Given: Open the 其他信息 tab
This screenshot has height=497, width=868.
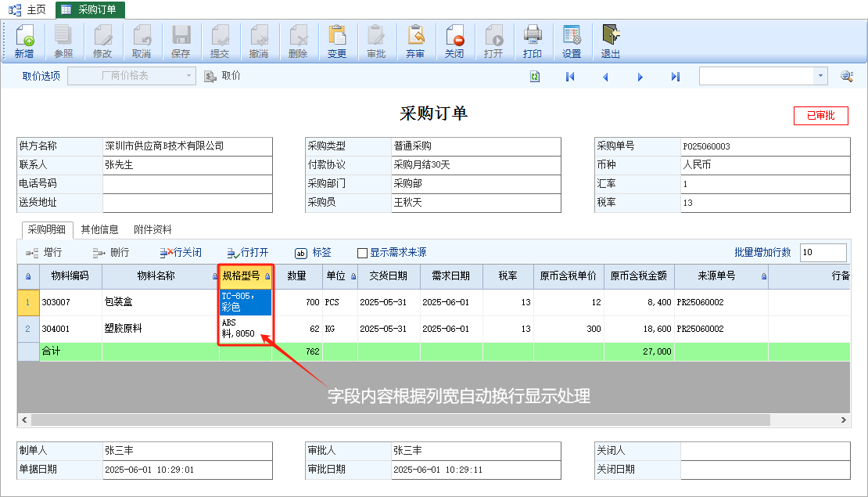Looking at the screenshot, I should pyautogui.click(x=99, y=229).
